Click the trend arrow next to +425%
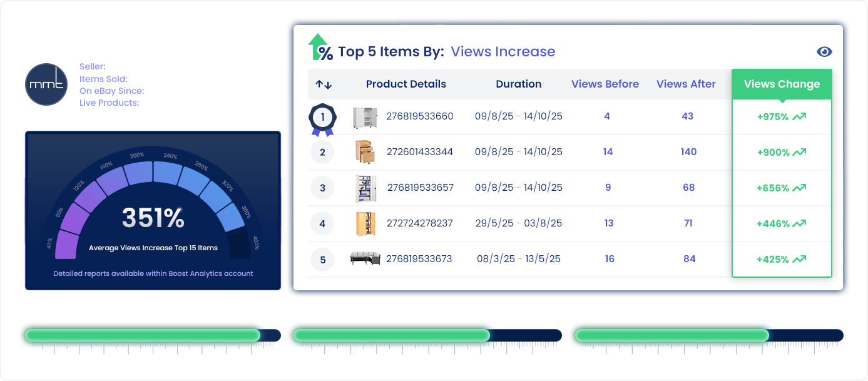The width and height of the screenshot is (868, 381). click(x=800, y=259)
